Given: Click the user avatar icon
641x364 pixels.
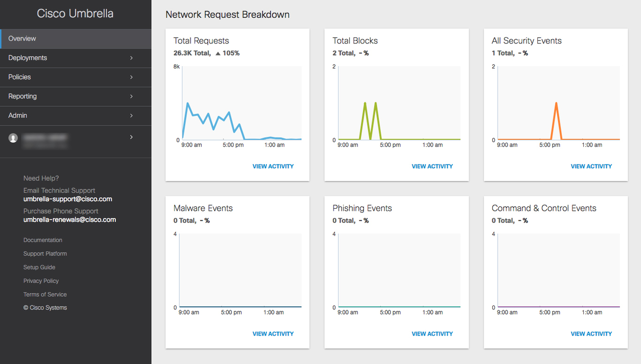Looking at the screenshot, I should point(13,138).
